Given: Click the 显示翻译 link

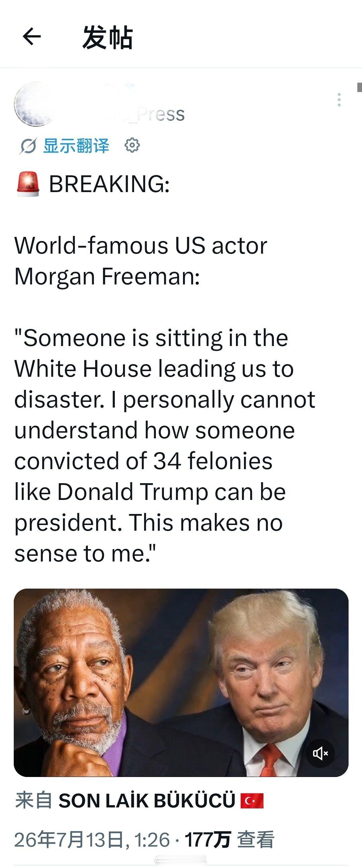Looking at the screenshot, I should point(76,146).
